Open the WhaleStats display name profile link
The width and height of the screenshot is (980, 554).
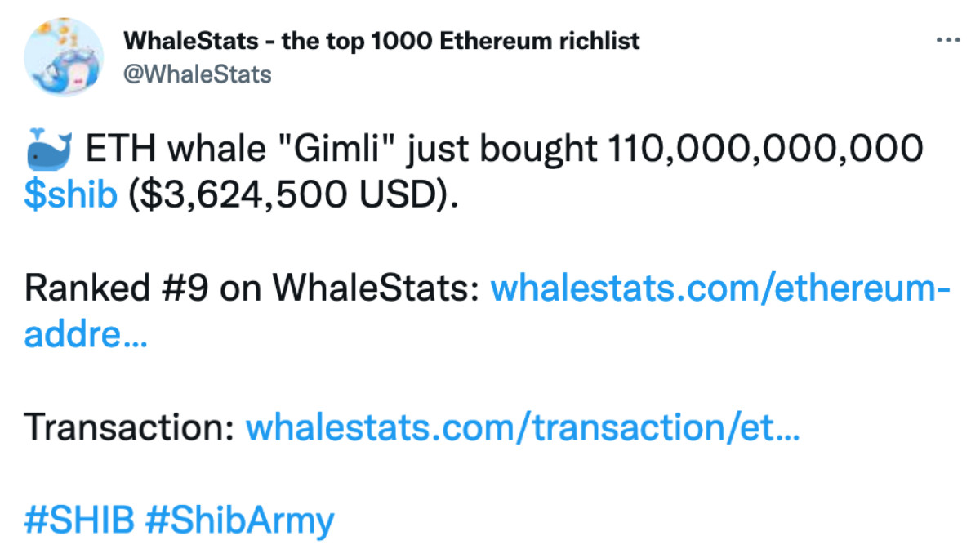381,41
